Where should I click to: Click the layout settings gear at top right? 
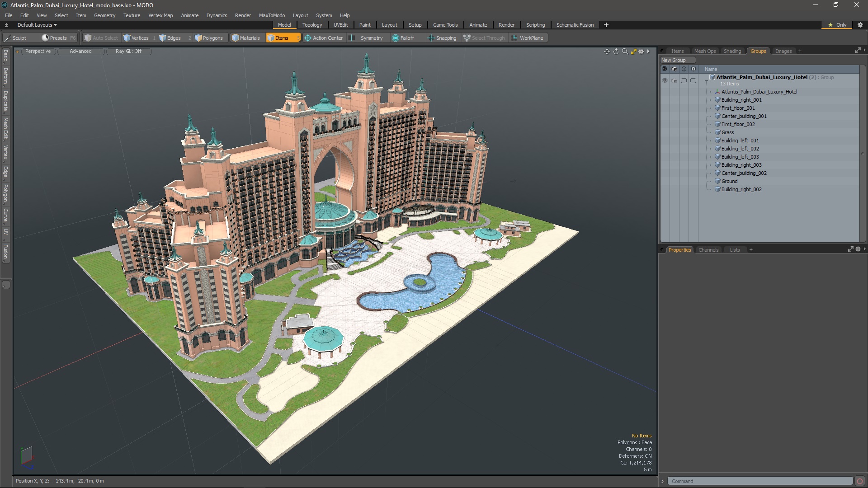point(860,25)
